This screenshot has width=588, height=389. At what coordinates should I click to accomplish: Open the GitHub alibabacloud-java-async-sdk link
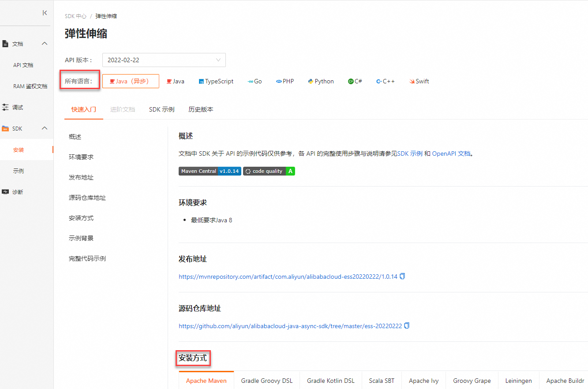[x=290, y=326]
